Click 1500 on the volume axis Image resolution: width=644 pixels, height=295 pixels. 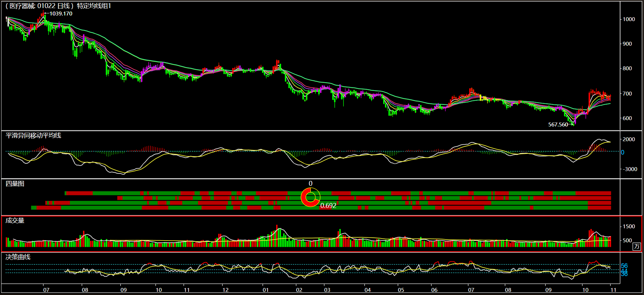[629, 227]
